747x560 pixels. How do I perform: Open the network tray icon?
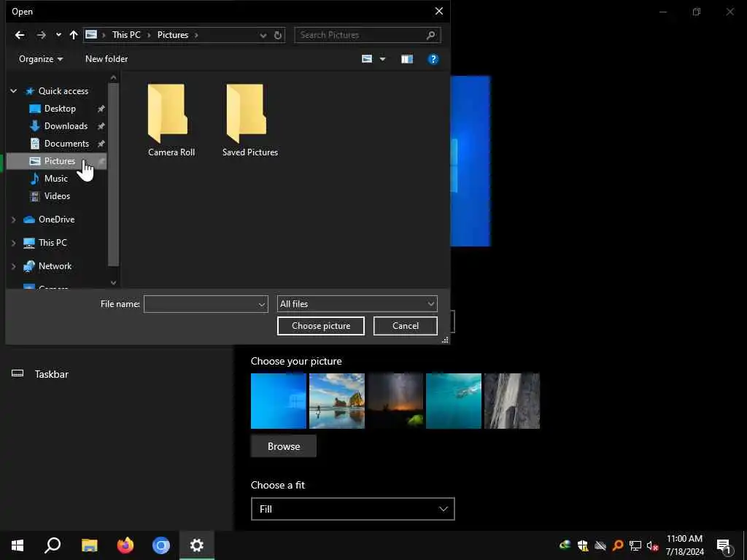coord(635,545)
